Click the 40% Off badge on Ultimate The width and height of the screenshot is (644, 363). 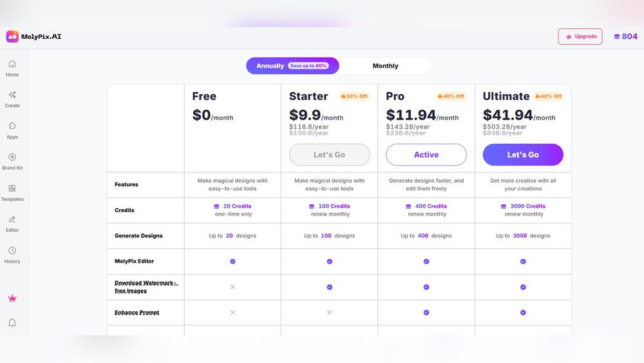click(547, 96)
